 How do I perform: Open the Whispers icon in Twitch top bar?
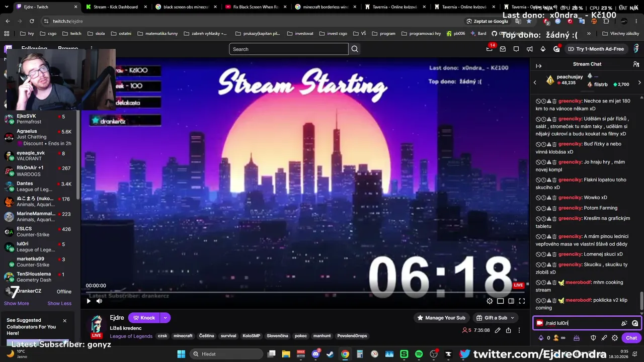tap(516, 49)
